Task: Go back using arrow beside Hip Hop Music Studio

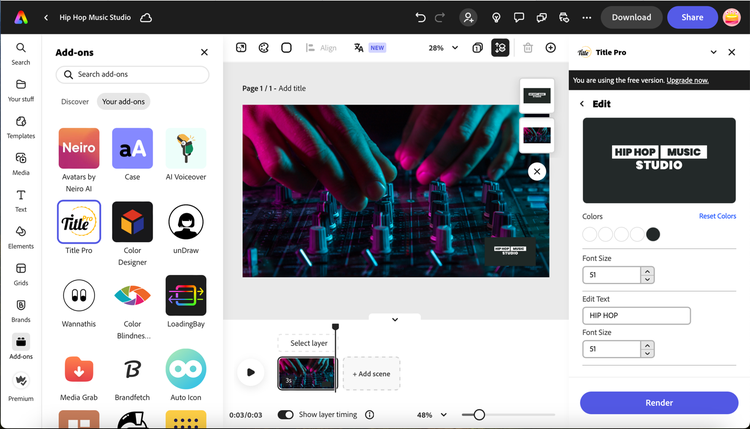Action: click(46, 17)
